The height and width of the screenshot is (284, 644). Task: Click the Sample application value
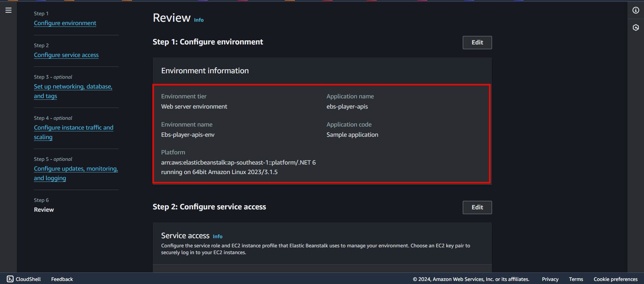click(352, 135)
